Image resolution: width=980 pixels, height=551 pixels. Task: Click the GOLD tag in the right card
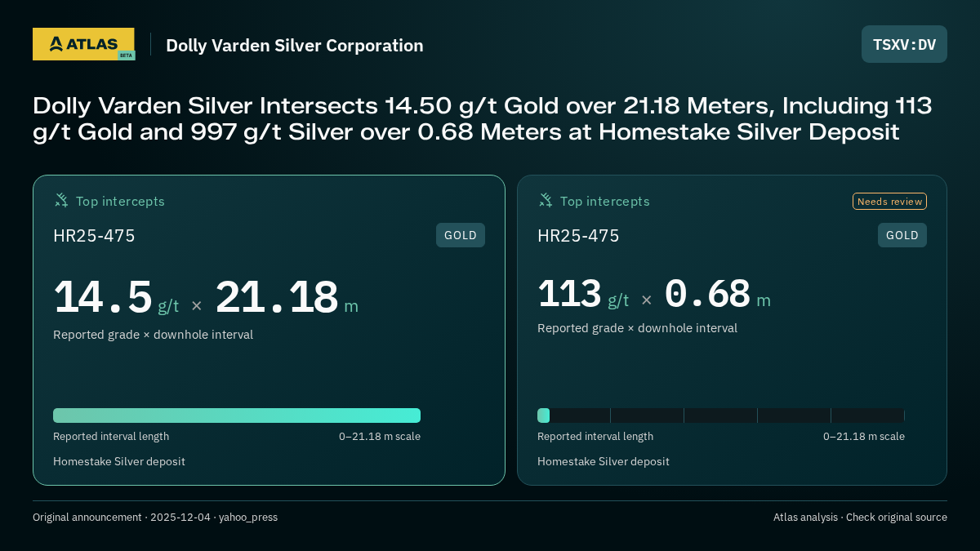pyautogui.click(x=902, y=235)
